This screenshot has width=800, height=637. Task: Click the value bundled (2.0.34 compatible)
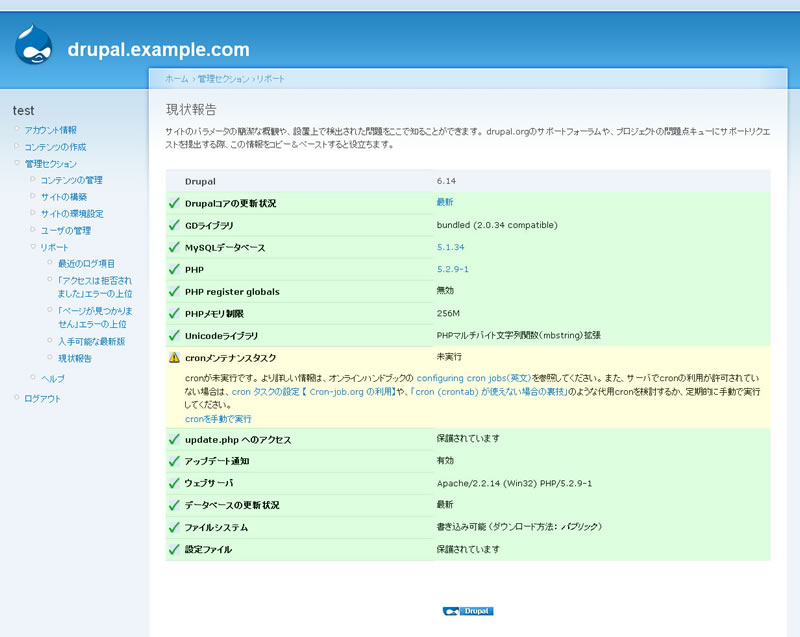pyautogui.click(x=497, y=225)
